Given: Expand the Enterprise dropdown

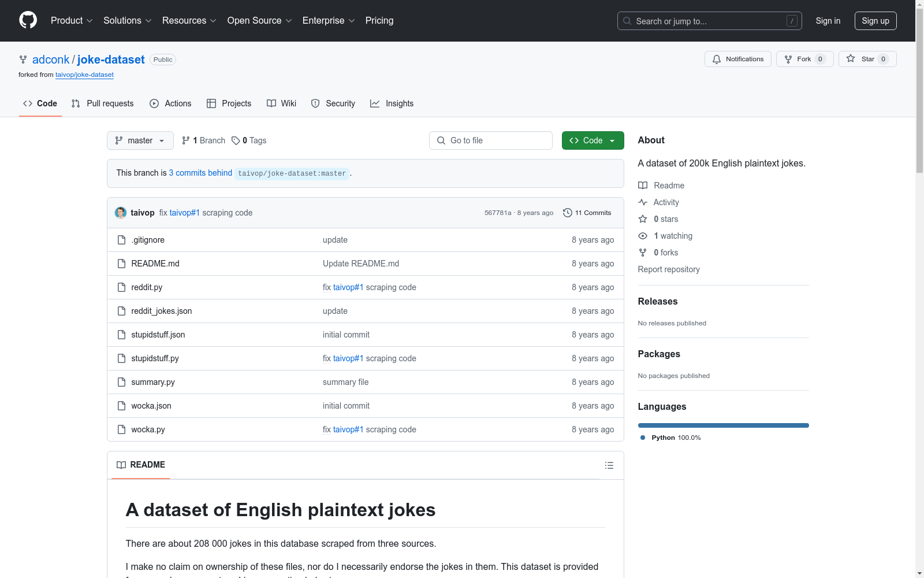Looking at the screenshot, I should pyautogui.click(x=329, y=21).
